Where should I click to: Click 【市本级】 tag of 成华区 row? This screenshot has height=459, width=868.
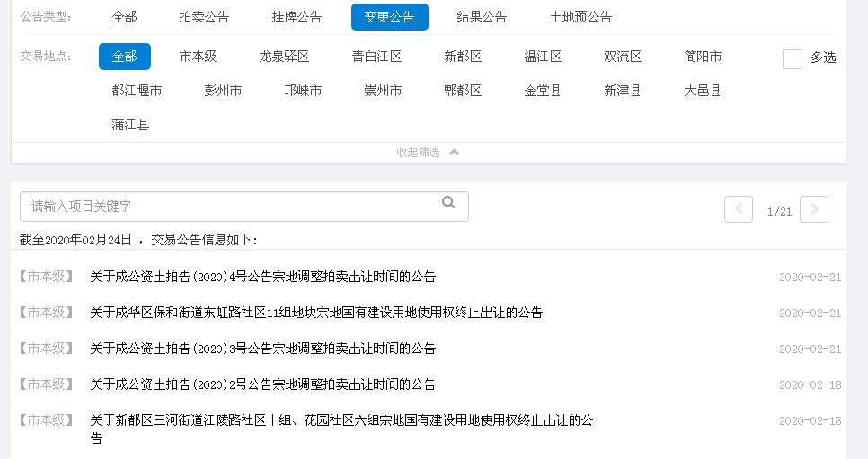click(47, 313)
